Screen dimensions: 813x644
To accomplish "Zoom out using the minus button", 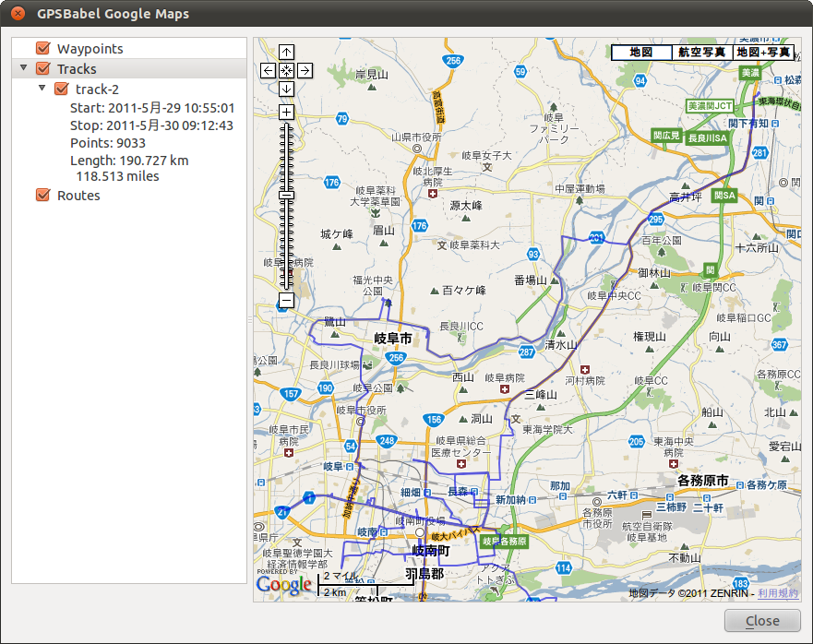I will (286, 301).
